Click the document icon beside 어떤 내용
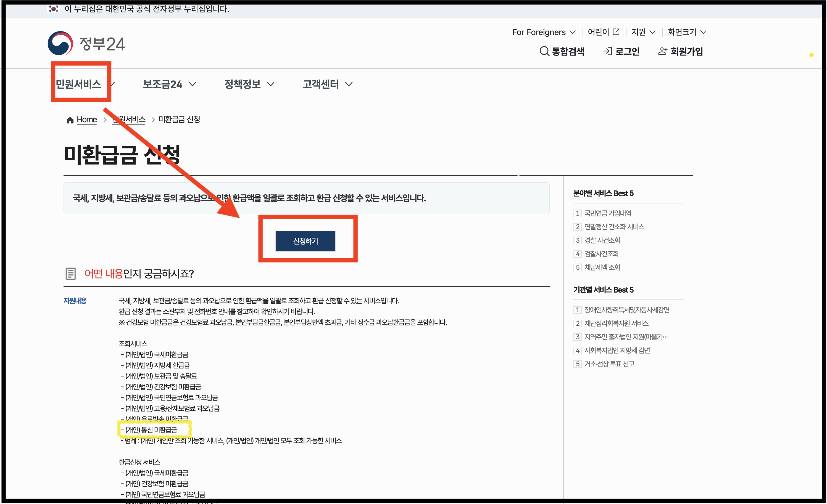 71,274
